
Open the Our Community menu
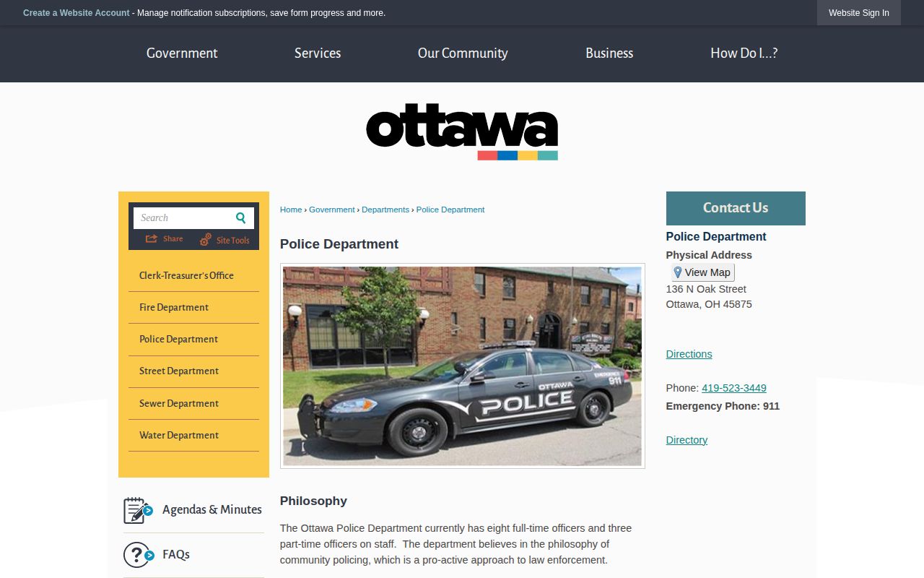463,53
